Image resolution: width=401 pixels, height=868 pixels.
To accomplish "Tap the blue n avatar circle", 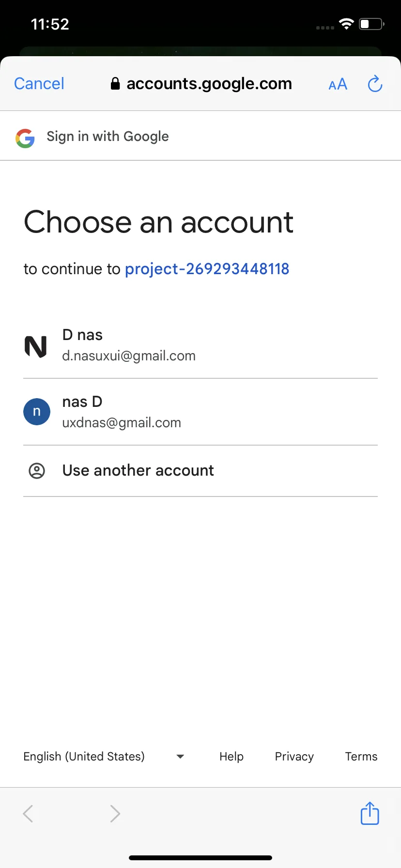I will (x=37, y=412).
